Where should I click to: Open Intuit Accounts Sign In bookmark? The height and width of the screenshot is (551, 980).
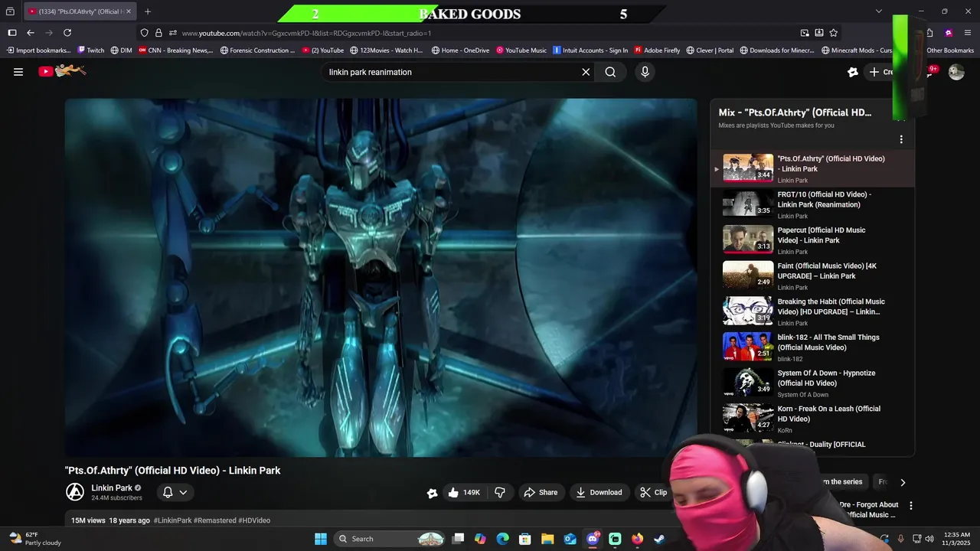(590, 51)
